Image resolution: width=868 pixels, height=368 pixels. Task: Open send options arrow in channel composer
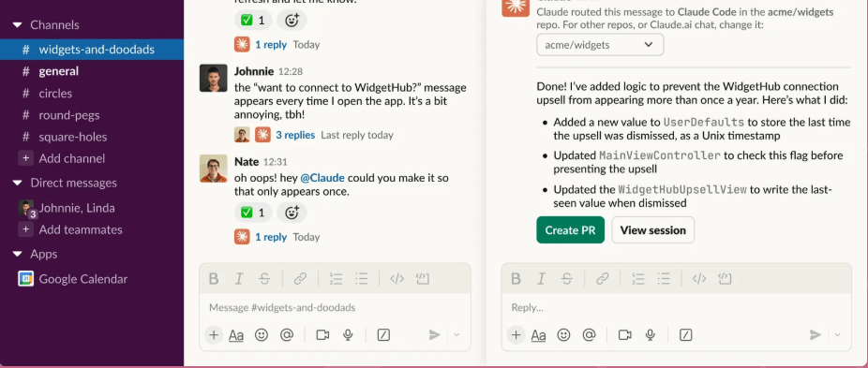[x=456, y=335]
